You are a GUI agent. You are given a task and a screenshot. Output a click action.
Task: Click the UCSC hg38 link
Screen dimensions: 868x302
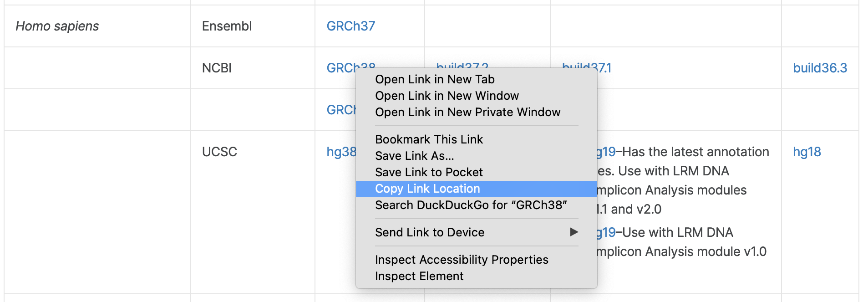(x=341, y=152)
